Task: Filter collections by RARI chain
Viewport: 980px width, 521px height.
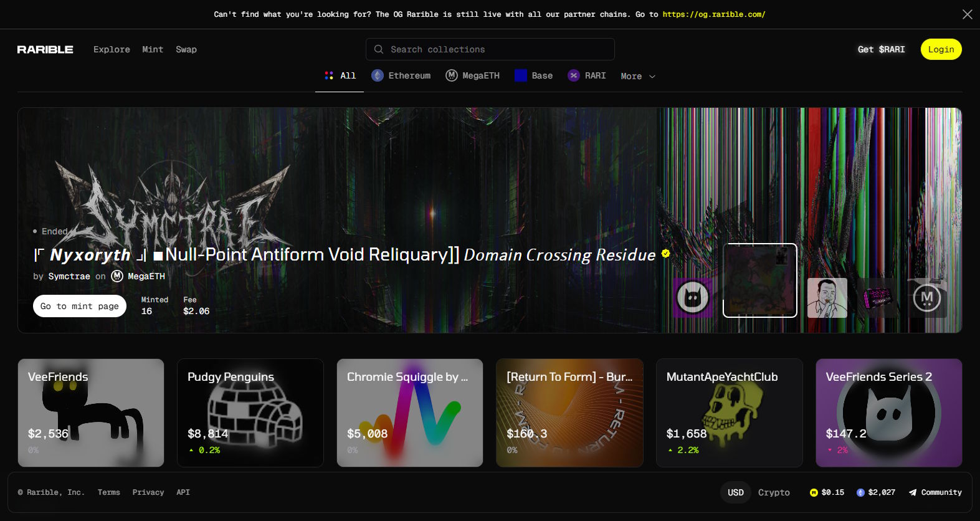Action: click(x=587, y=75)
